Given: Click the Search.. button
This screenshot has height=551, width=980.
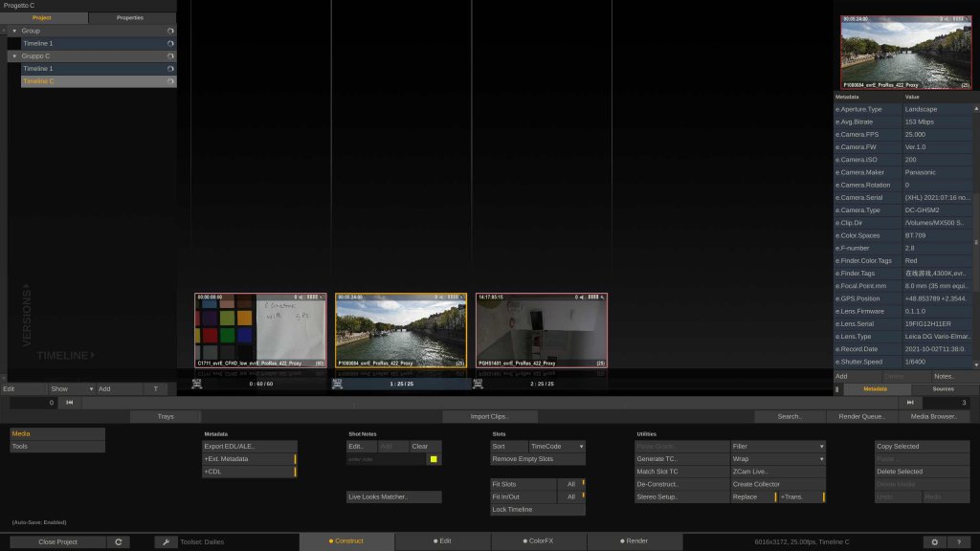Looking at the screenshot, I should [790, 416].
